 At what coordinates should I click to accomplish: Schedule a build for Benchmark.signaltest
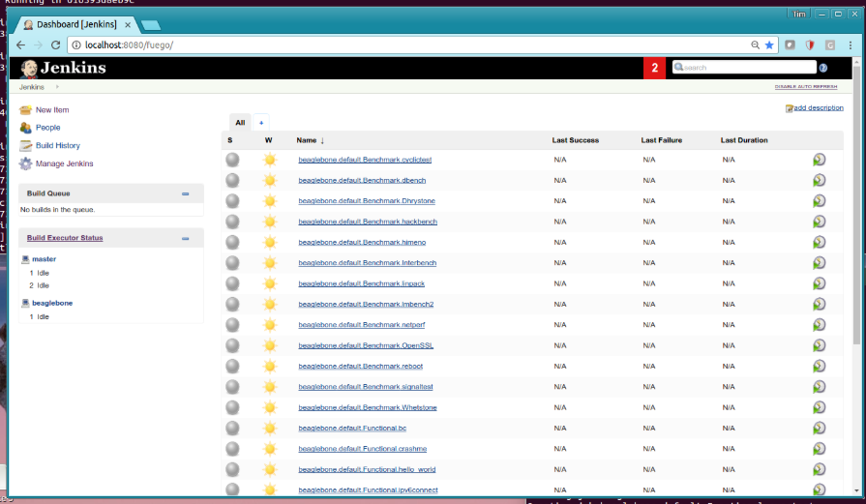[x=819, y=386]
